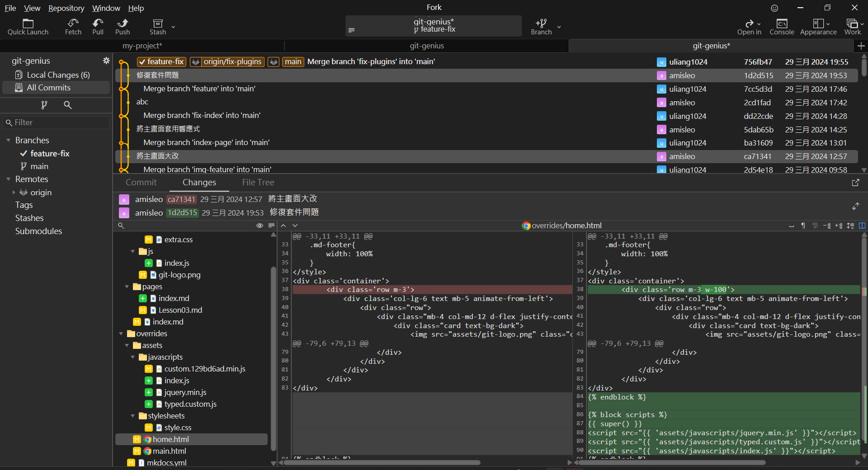Image resolution: width=868 pixels, height=470 pixels.
Task: Open the Console toolbar icon
Action: tap(782, 27)
